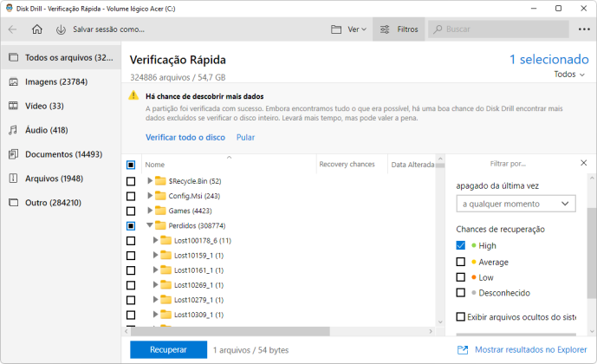The height and width of the screenshot is (364, 597).
Task: Check the Lost10279_1 folder checkbox
Action: (x=131, y=300)
